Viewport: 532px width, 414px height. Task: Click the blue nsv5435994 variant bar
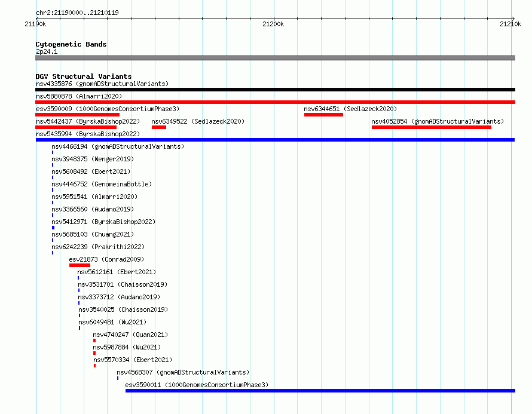[275, 140]
